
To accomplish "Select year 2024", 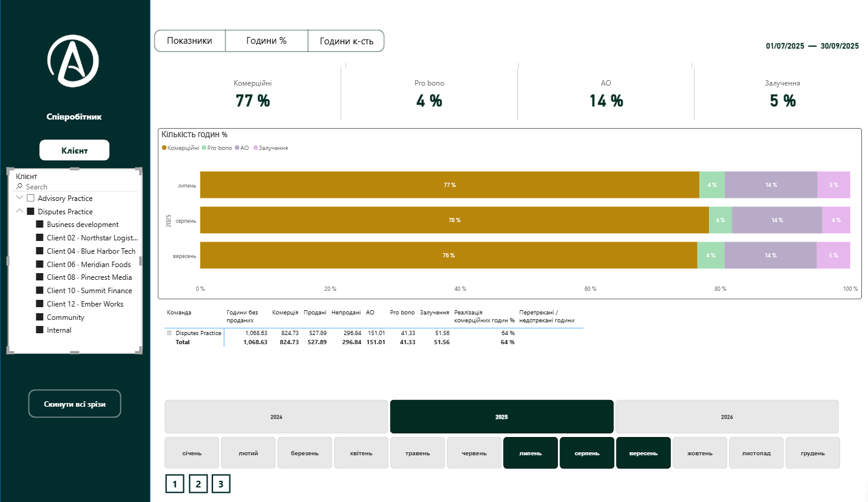I will pyautogui.click(x=276, y=417).
